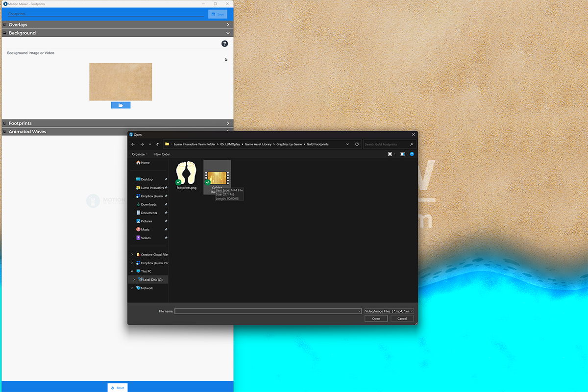Expand the Creative Cloud Files tree node

tap(131, 255)
